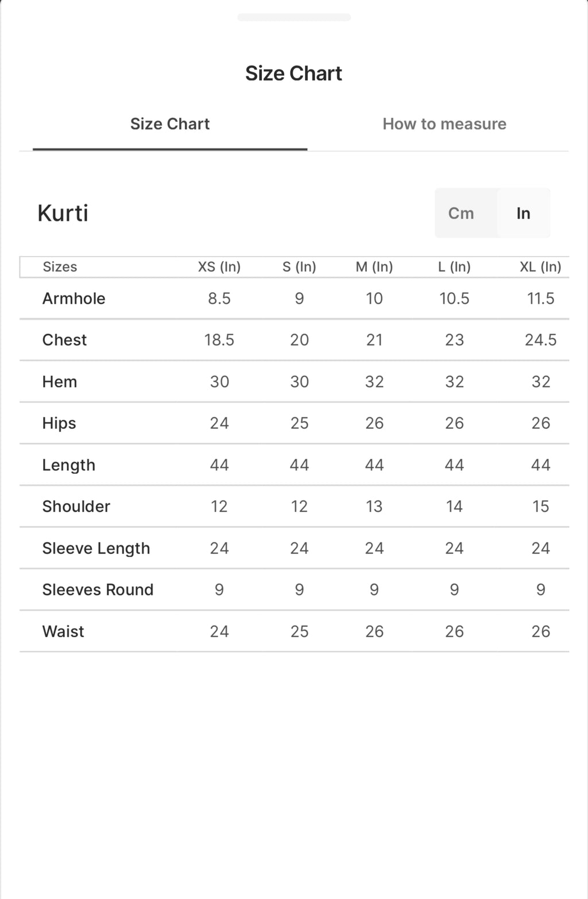This screenshot has width=588, height=899.
Task: Select the Size Chart tab
Action: [170, 124]
